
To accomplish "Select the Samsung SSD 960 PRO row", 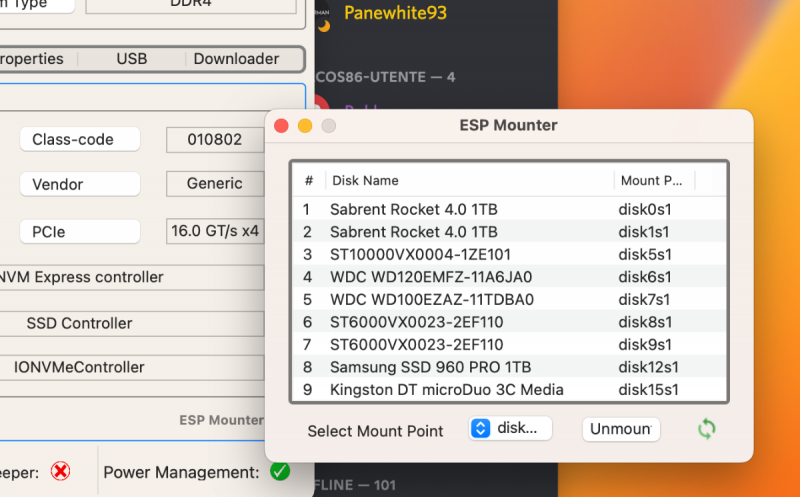I will [x=430, y=367].
